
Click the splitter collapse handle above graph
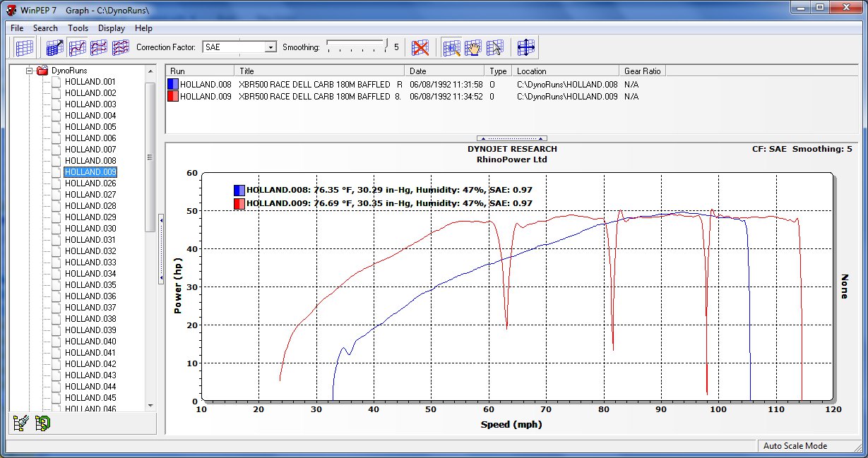[x=511, y=138]
